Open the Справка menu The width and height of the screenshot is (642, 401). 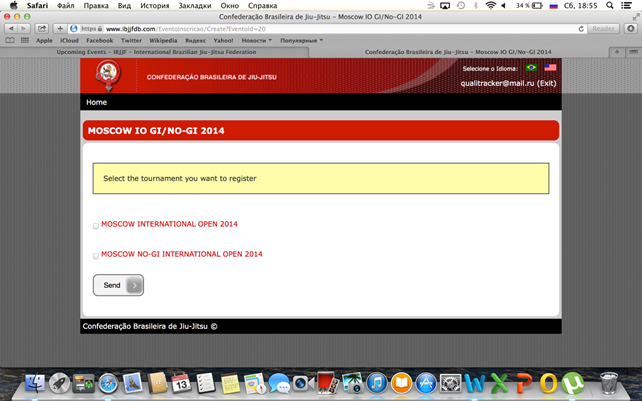coord(262,5)
